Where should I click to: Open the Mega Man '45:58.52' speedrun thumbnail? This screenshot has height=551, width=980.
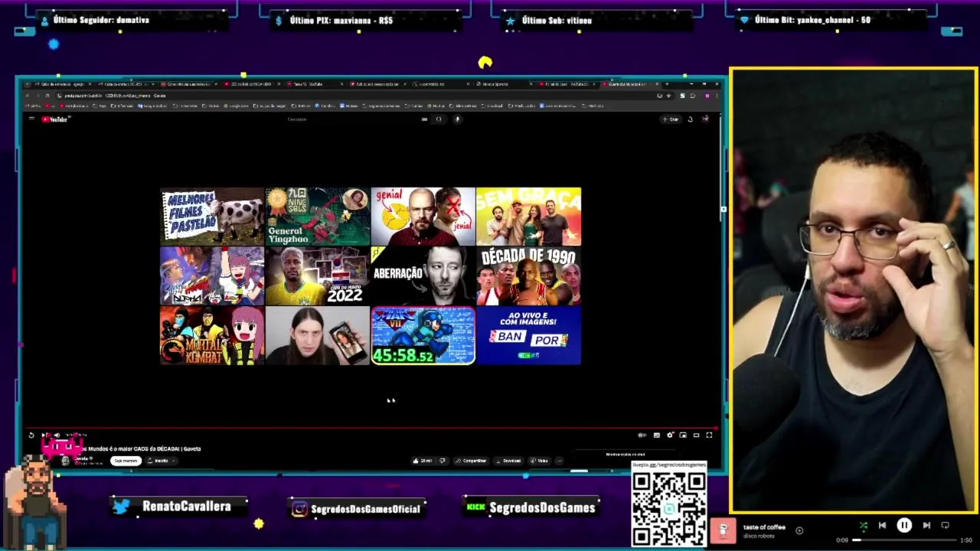[423, 336]
